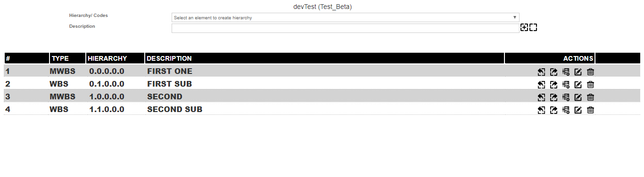Click the MWBS type in row three
This screenshot has width=644, height=177.
click(x=62, y=97)
